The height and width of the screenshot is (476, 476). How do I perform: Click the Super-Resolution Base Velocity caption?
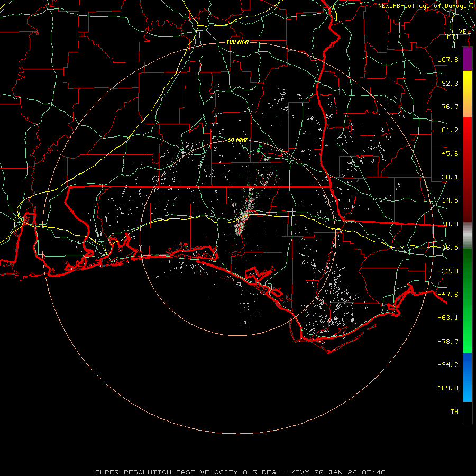pyautogui.click(x=241, y=472)
